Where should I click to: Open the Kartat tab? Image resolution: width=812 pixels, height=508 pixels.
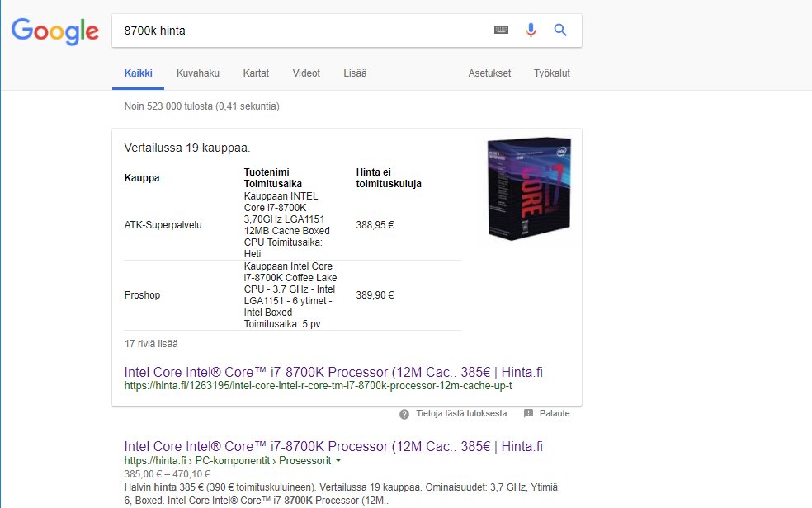(x=256, y=73)
